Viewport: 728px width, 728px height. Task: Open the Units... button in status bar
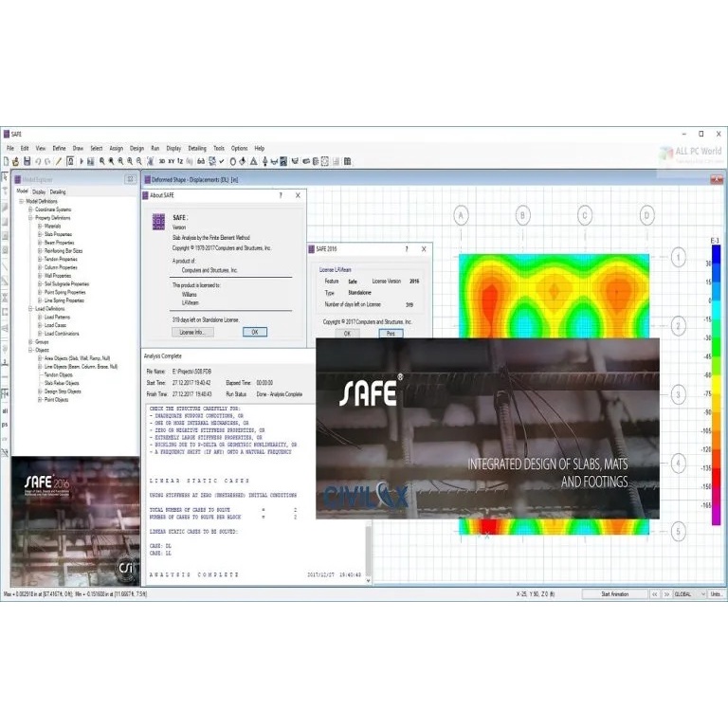716,594
